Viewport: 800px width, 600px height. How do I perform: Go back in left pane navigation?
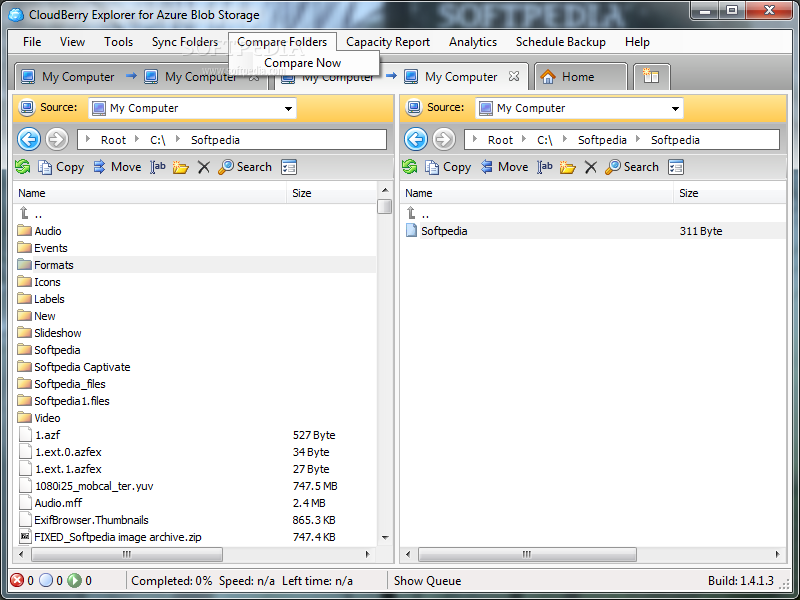click(x=29, y=139)
